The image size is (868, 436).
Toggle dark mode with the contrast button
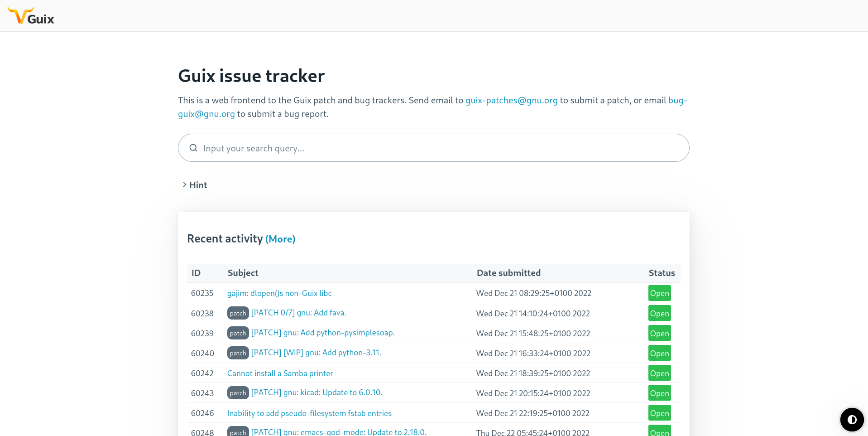pyautogui.click(x=852, y=420)
